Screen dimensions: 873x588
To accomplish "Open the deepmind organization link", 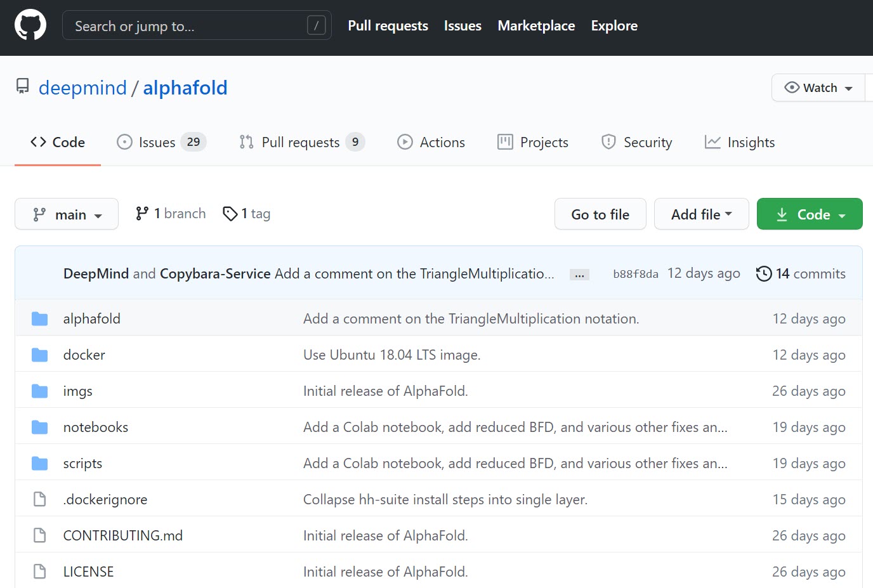I will [82, 88].
